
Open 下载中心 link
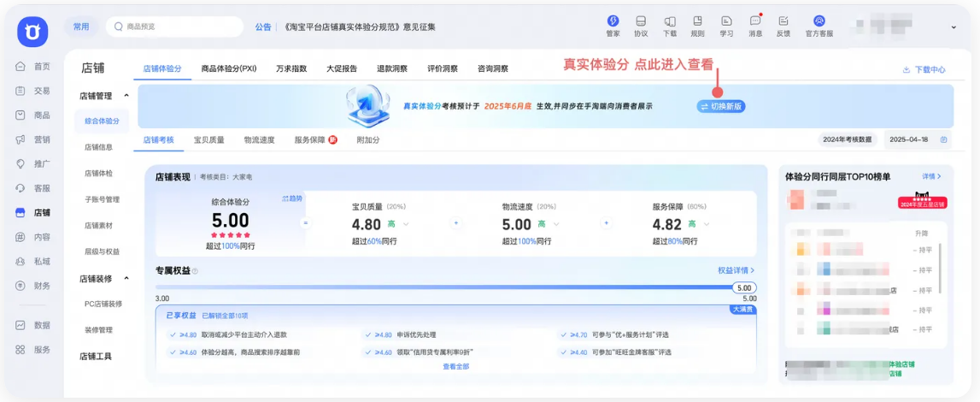924,70
